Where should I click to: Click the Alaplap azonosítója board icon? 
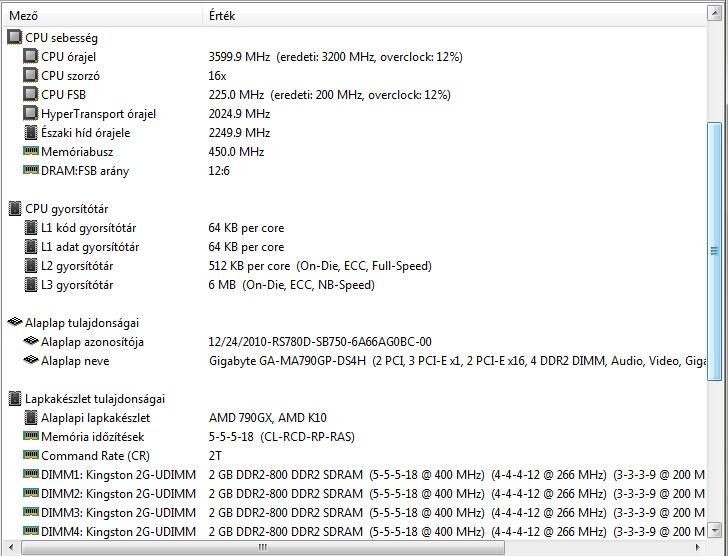click(x=31, y=341)
